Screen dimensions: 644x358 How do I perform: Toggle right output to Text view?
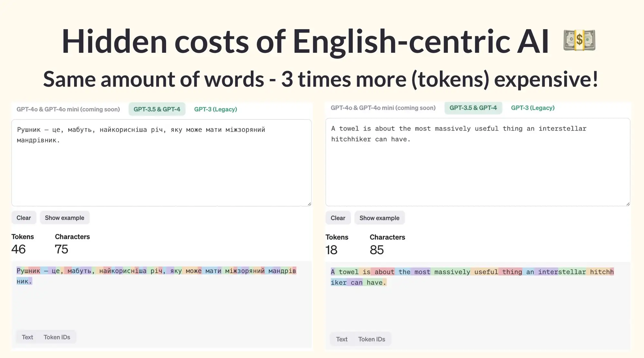coord(342,339)
